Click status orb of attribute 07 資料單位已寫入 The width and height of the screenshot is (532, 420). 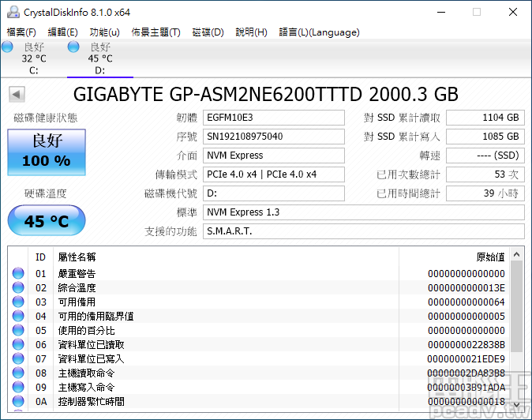click(18, 358)
